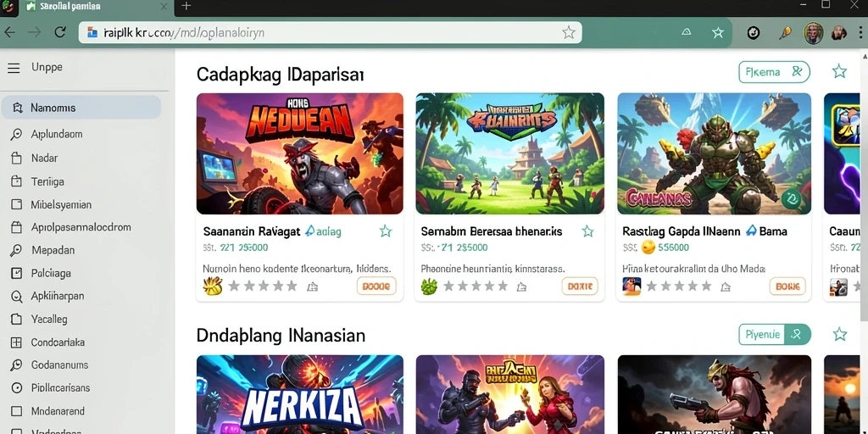The image size is (868, 434).
Task: Click the Apkiinarpan sidebar icon
Action: (16, 296)
